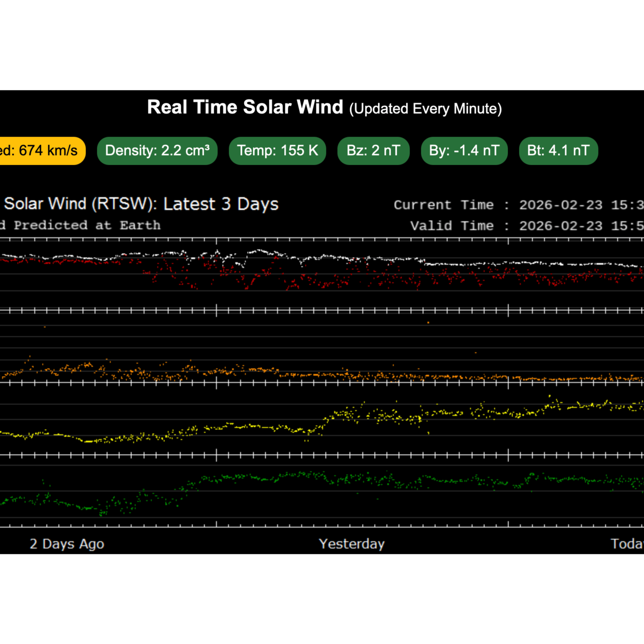Viewport: 644px width, 644px height.
Task: Expand the Current Time readout
Action: point(519,204)
